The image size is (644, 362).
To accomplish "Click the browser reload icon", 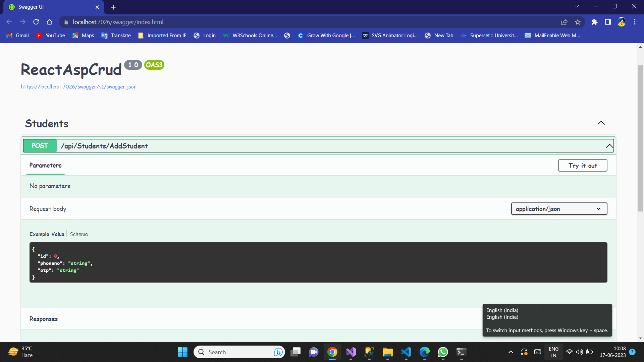I will pos(36,22).
